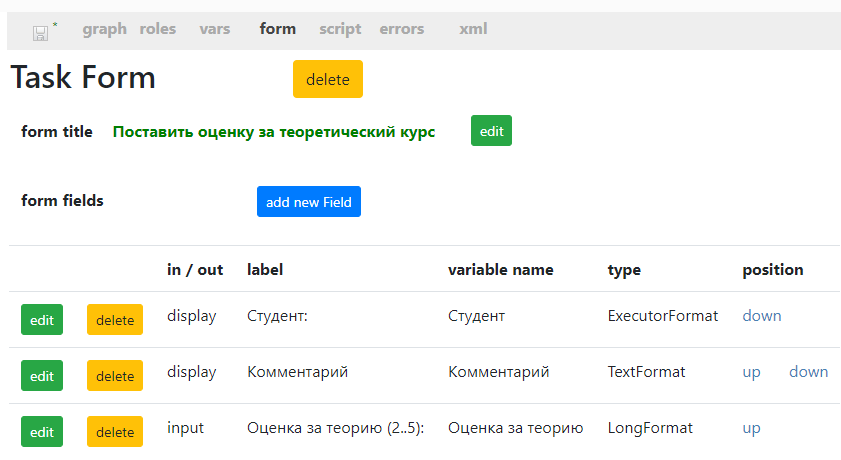841x460 pixels.
Task: Move Студент field down
Action: coord(762,316)
